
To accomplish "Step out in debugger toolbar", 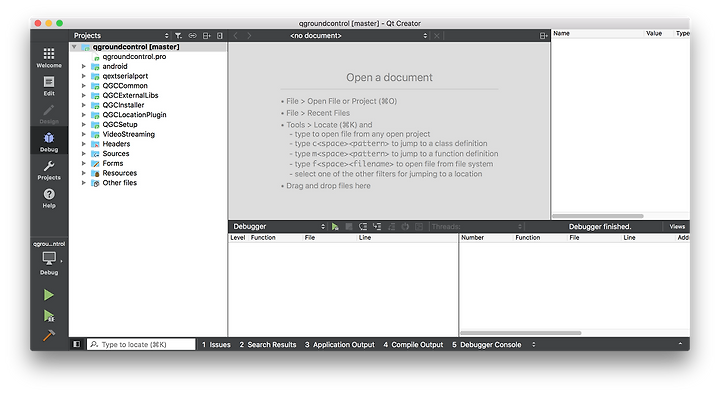I will click(391, 226).
